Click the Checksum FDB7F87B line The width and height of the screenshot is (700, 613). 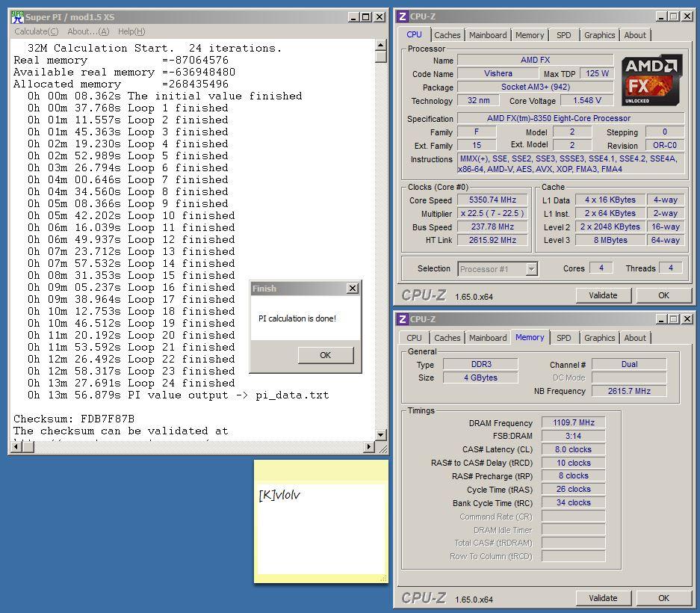[74, 419]
